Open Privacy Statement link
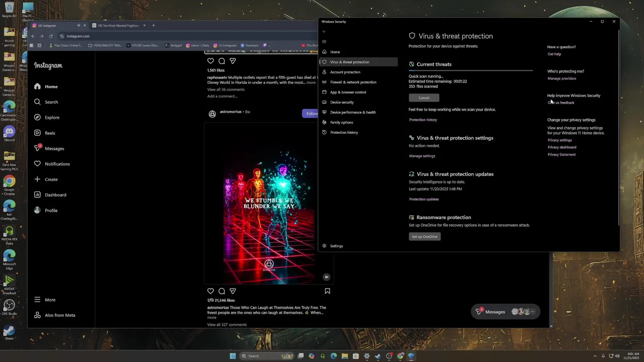 [x=561, y=154]
